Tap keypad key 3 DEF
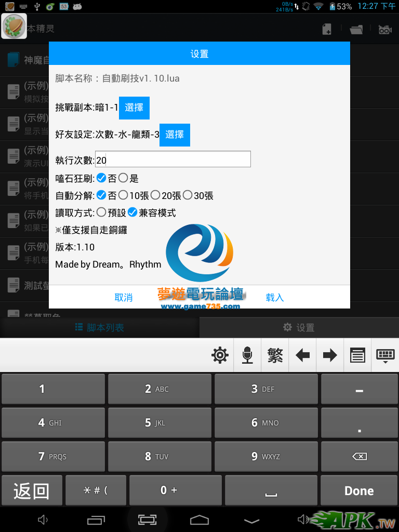The width and height of the screenshot is (399, 532). pyautogui.click(x=267, y=389)
